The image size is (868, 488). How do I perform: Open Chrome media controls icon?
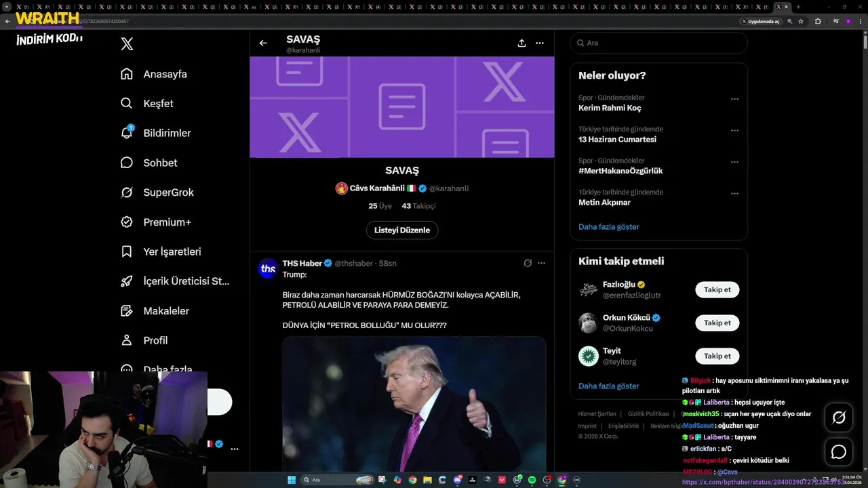tap(836, 22)
